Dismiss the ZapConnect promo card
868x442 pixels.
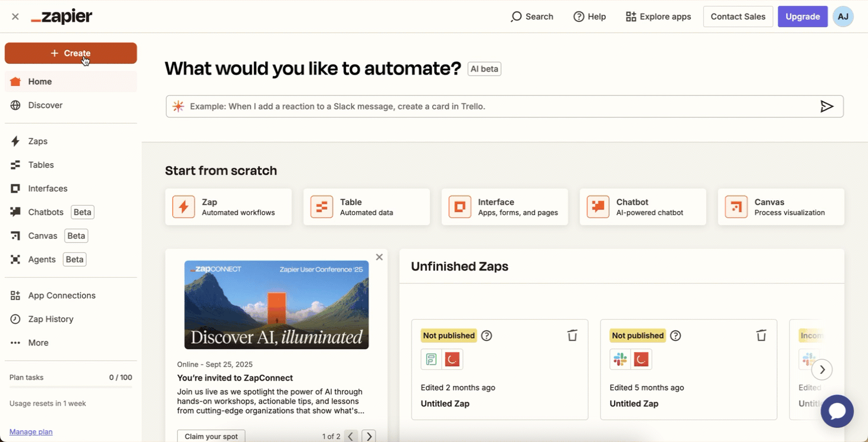(379, 257)
